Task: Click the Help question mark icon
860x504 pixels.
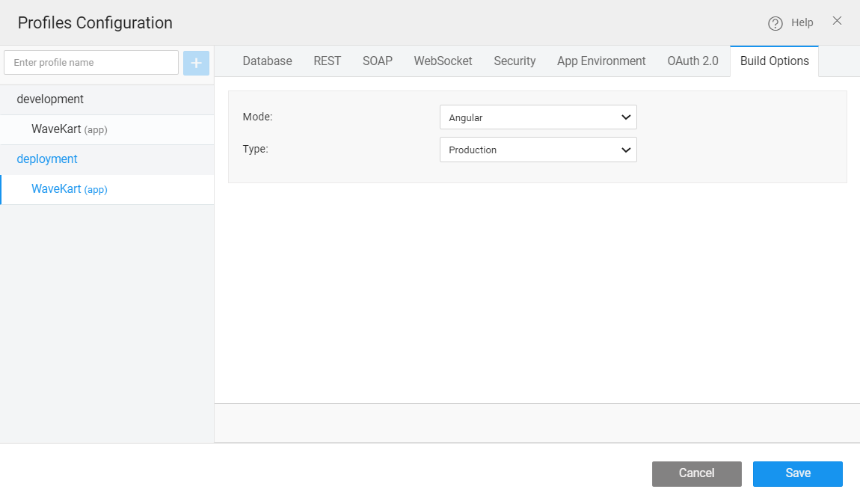Action: [775, 23]
